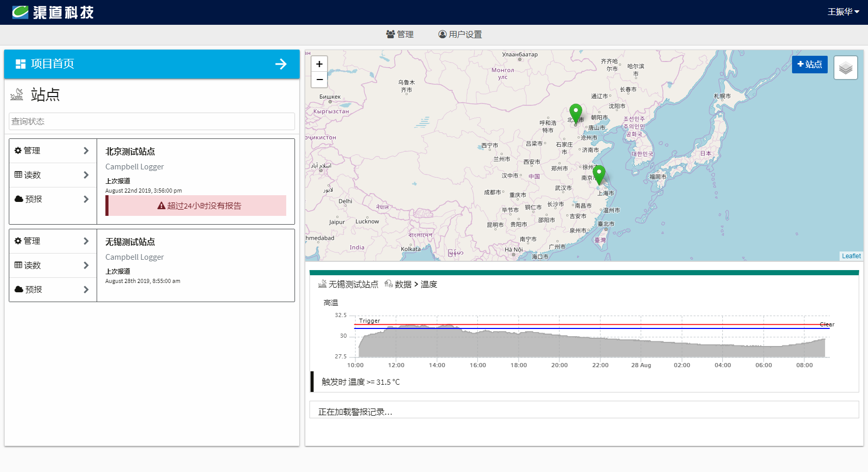Open the Leaflet attribution link
Screen dimensions: 868x472
pyautogui.click(x=851, y=256)
